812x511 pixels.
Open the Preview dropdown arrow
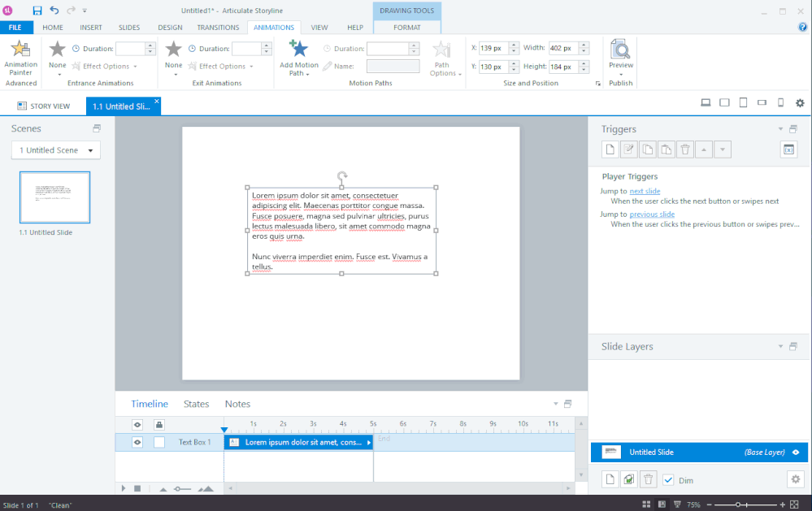tap(620, 75)
